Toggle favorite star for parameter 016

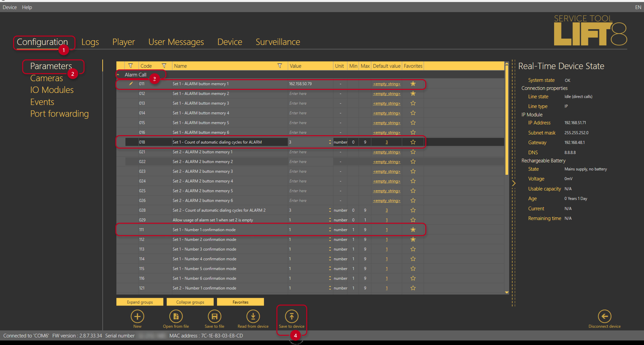tap(413, 132)
